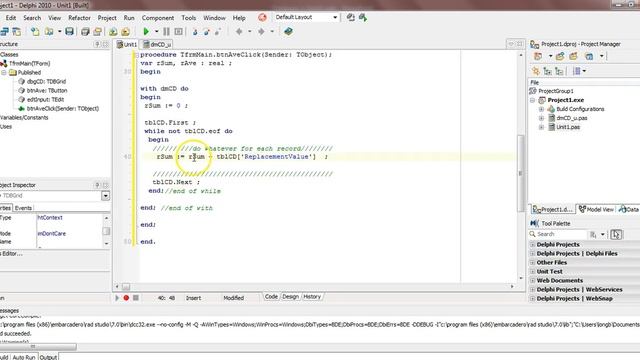The image size is (640, 360).
Task: Open the Object Inspector TDBGrid component dropdown
Action: coord(105,196)
